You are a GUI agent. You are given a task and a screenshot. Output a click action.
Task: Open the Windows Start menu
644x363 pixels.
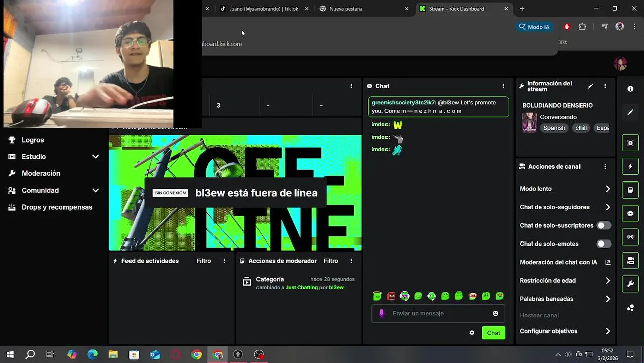click(x=10, y=354)
